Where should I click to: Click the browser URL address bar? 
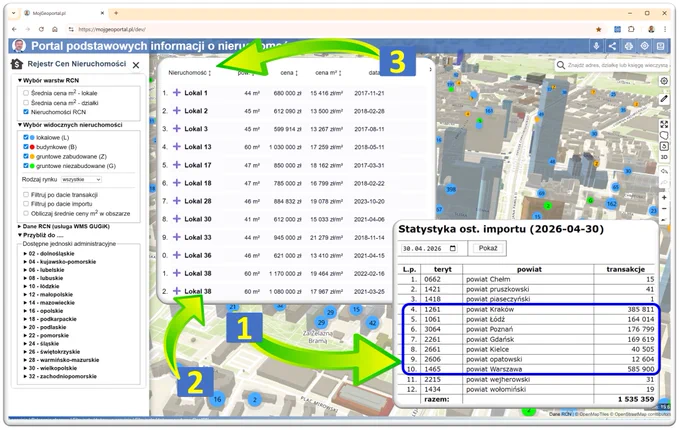click(330, 29)
